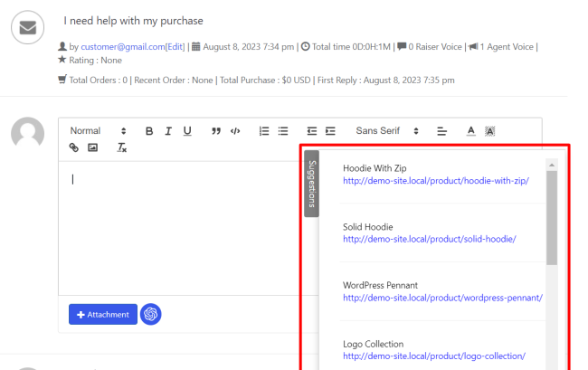Click the Attachment button

(x=103, y=314)
